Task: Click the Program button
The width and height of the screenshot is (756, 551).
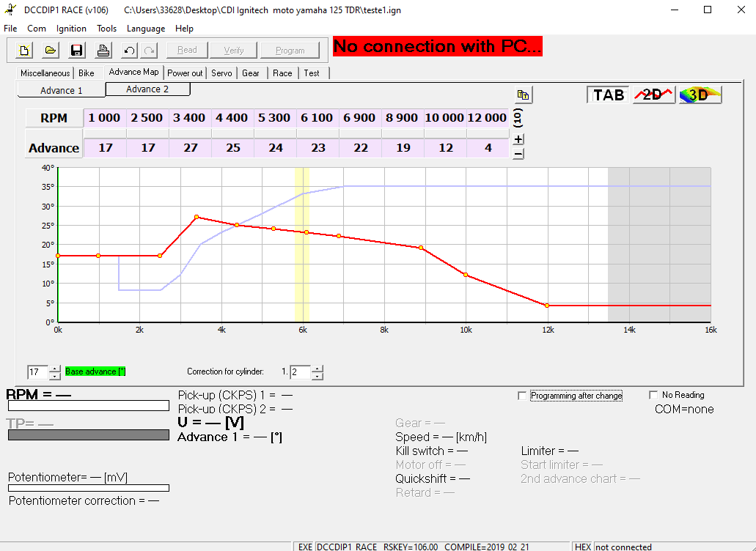Action: point(290,50)
